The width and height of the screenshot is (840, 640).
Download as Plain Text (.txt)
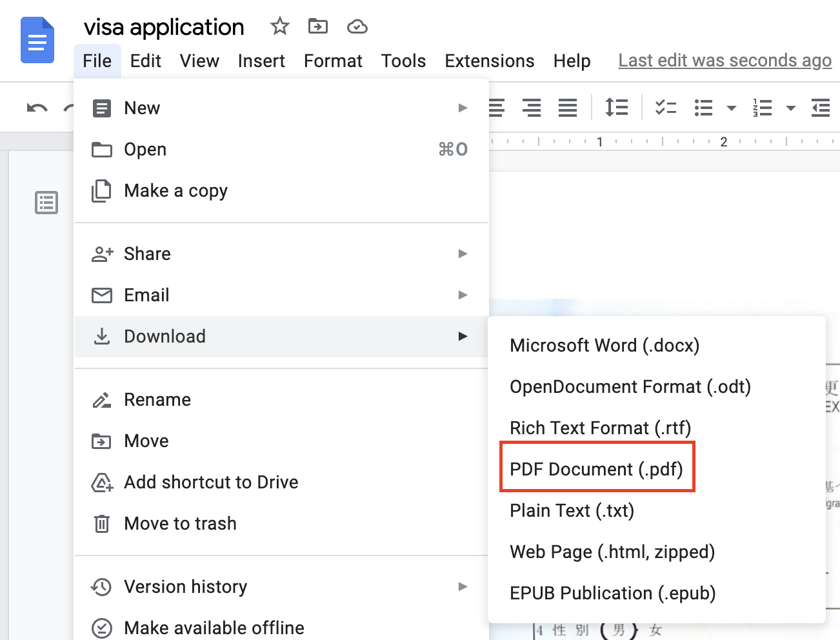point(657,510)
